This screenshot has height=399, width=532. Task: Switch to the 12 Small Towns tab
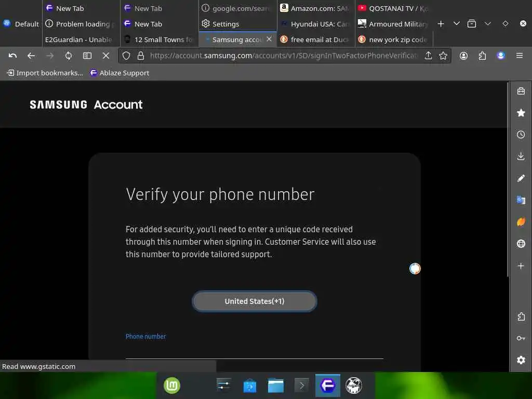coord(159,39)
